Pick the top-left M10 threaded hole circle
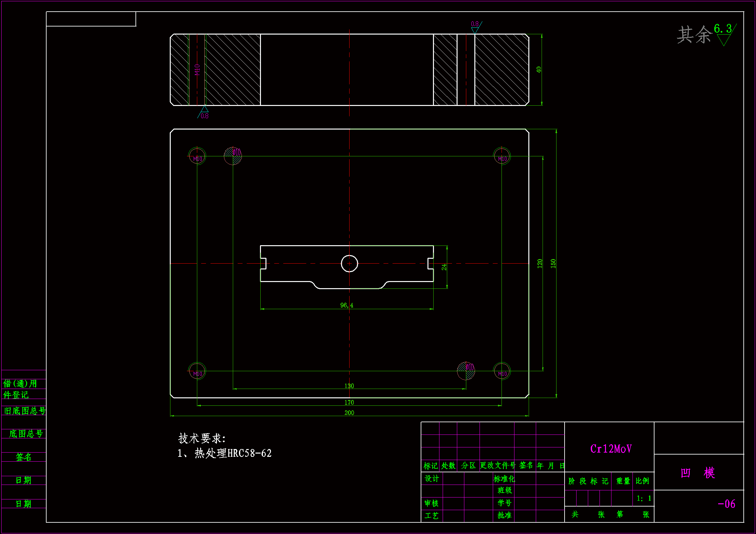The image size is (756, 534). click(197, 156)
